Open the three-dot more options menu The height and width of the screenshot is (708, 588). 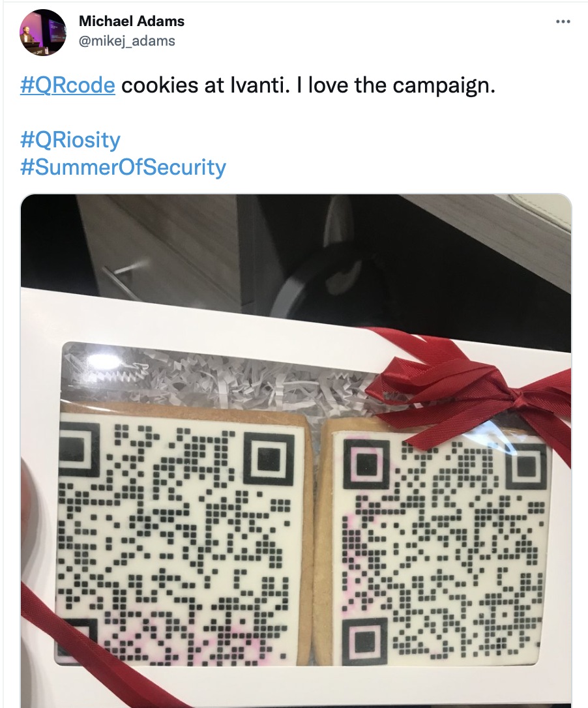[563, 22]
